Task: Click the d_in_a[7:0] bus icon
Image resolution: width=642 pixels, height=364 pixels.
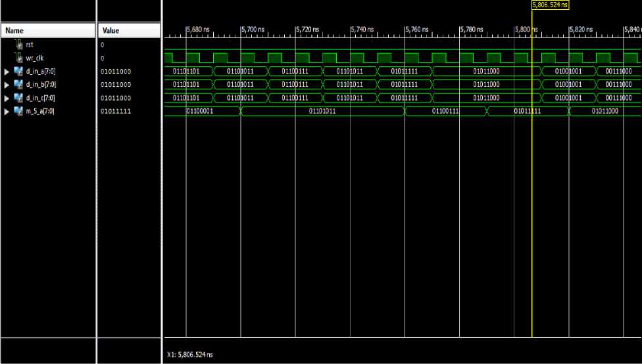Action: (18, 71)
